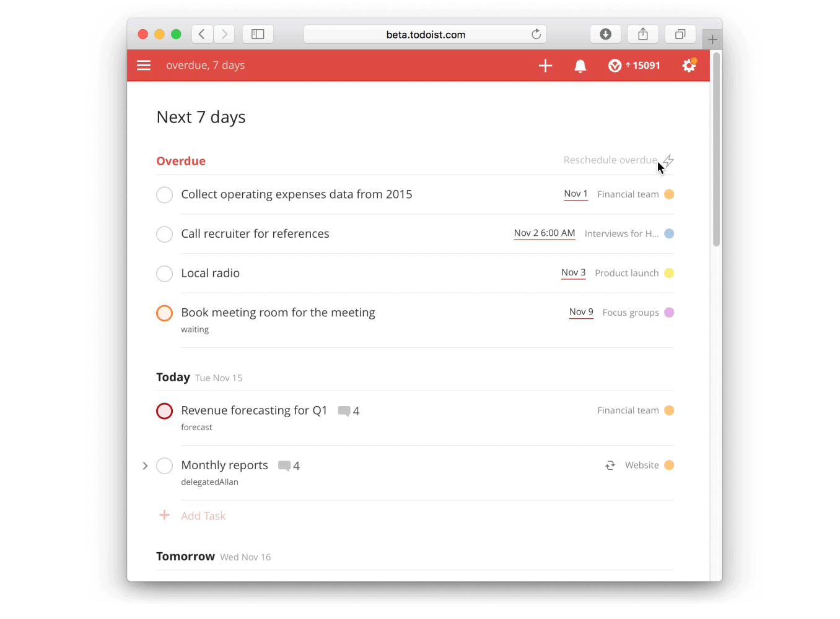Check off the Local radio task
The image size is (840, 619).
pos(164,274)
